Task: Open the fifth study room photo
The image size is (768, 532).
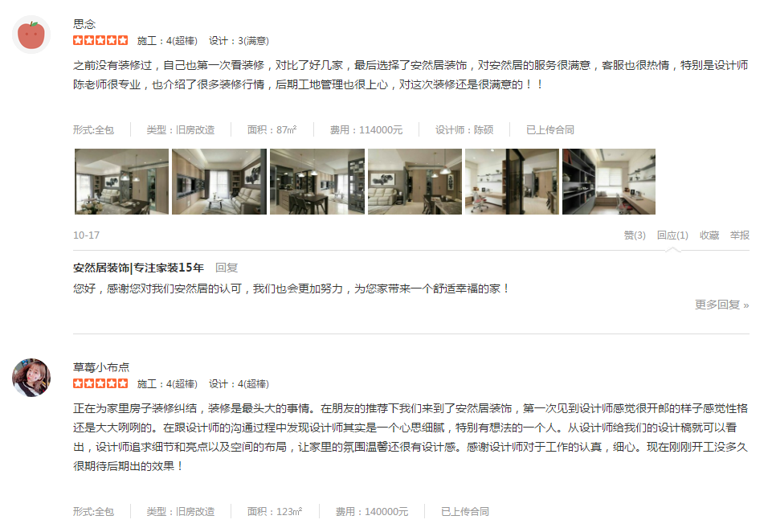Action: coord(512,182)
